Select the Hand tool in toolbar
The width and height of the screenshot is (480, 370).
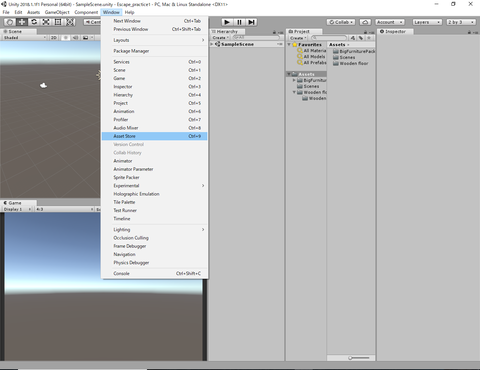pos(10,22)
